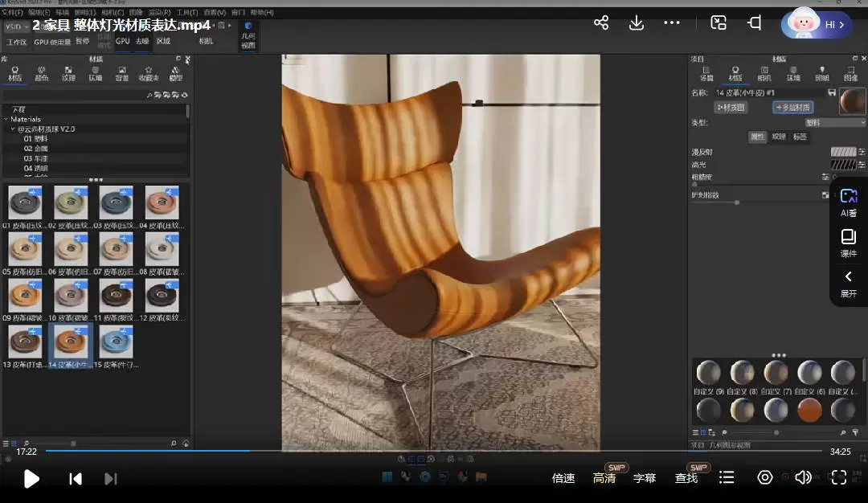Open the 环境 project tab
This screenshot has width=868, height=503.
793,74
